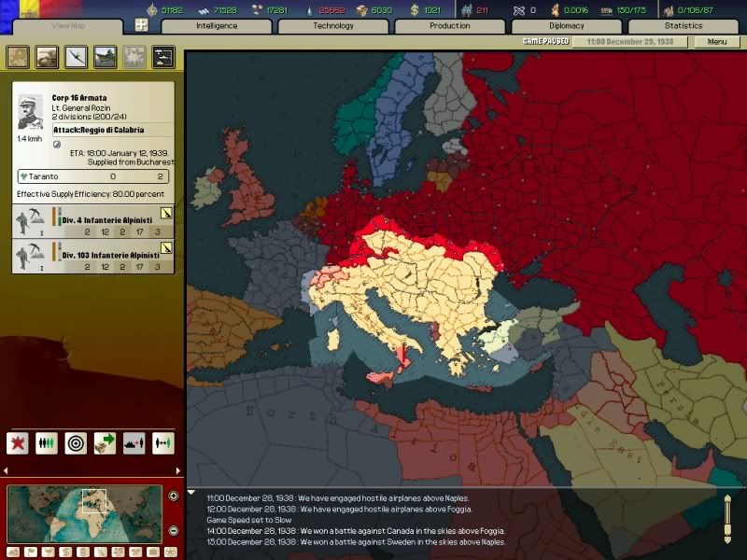Open the Diplomacy tab
This screenshot has height=560, width=747.
click(567, 26)
